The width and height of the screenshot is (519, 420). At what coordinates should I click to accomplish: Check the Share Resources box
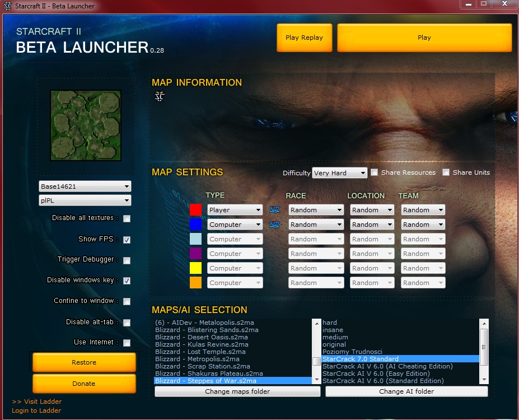point(375,172)
